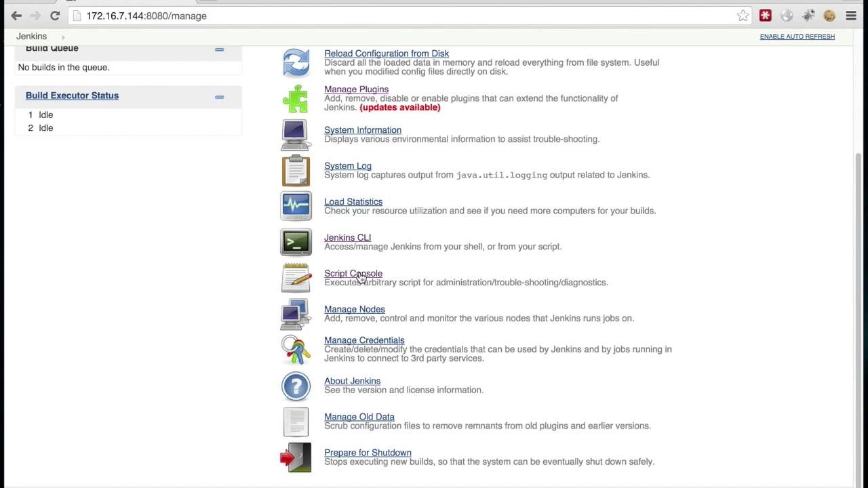Click the gray globe extension icon
This screenshot has height=488, width=868.
coord(787,16)
